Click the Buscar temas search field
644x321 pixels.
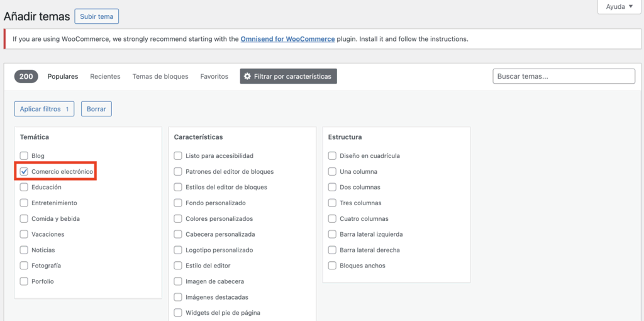pos(563,76)
